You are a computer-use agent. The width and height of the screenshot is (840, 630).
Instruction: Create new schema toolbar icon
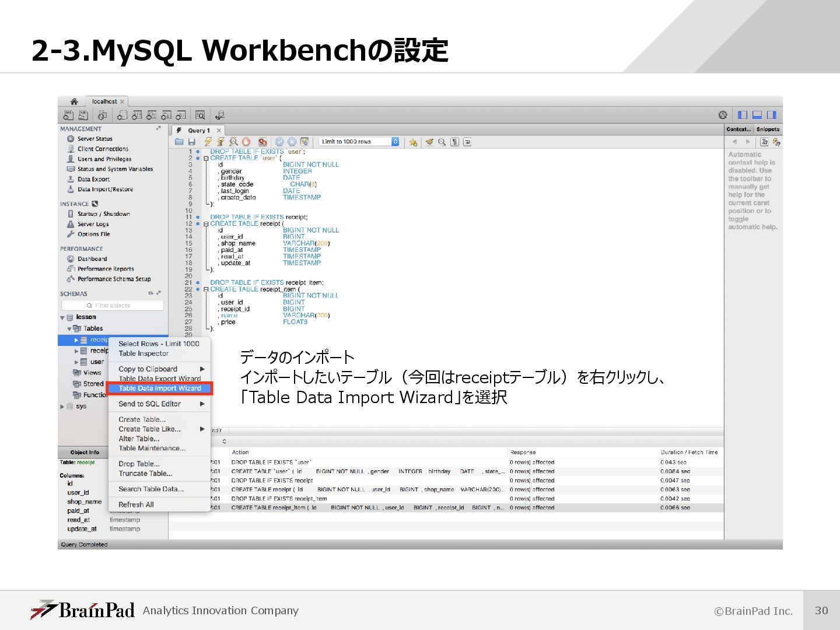[x=123, y=116]
